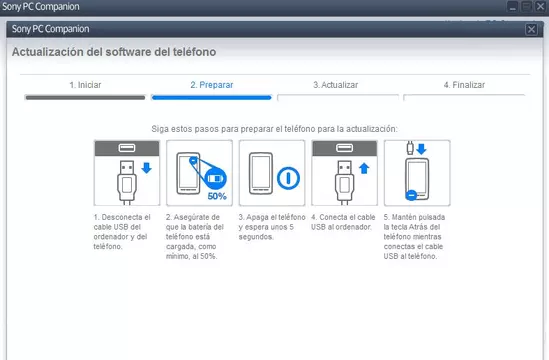The height and width of the screenshot is (360, 549).
Task: Click the inner dialog Sony PC Companion title
Action: (50, 29)
